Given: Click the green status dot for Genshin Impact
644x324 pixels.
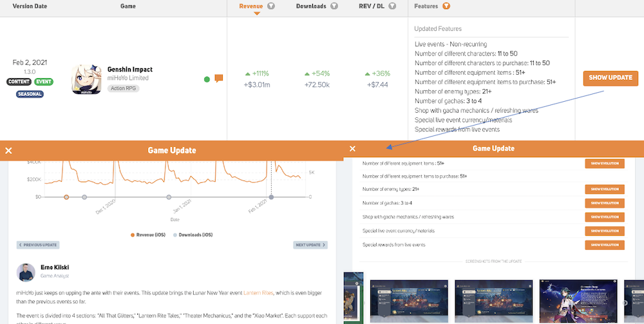Looking at the screenshot, I should 207,79.
